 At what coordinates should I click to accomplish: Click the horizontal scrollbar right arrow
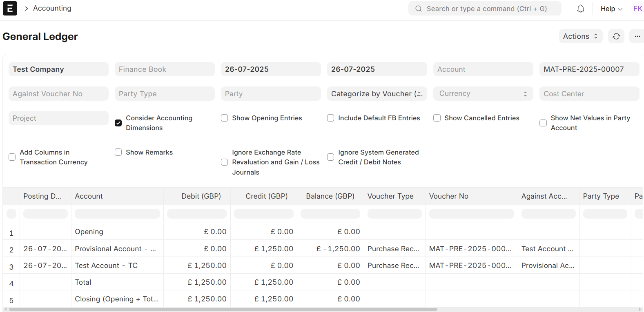point(640,310)
